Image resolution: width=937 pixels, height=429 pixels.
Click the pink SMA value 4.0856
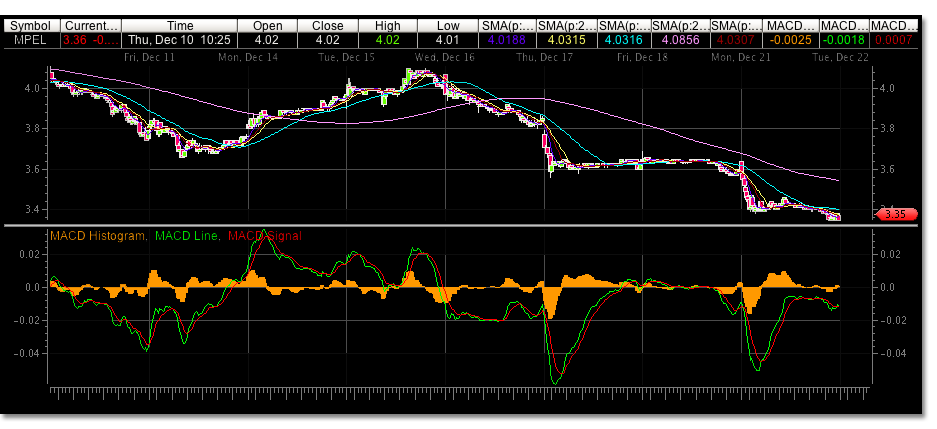[681, 41]
